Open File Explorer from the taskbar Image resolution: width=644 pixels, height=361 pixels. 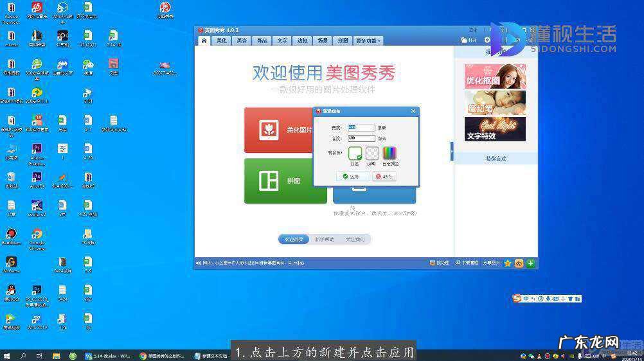57,356
